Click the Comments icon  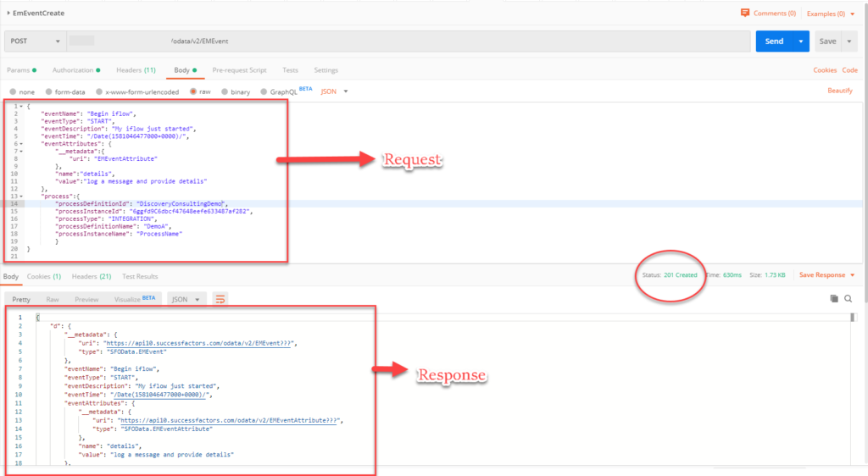click(745, 13)
